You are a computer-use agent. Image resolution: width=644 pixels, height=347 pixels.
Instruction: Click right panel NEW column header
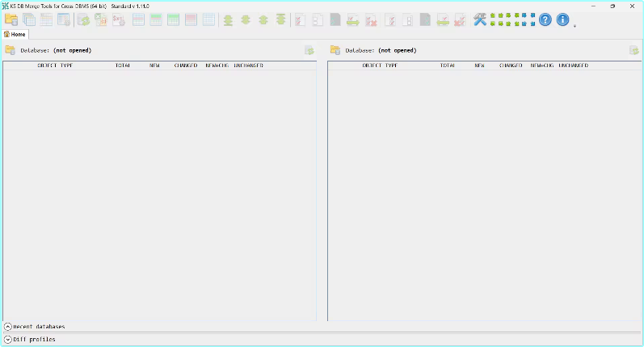479,66
